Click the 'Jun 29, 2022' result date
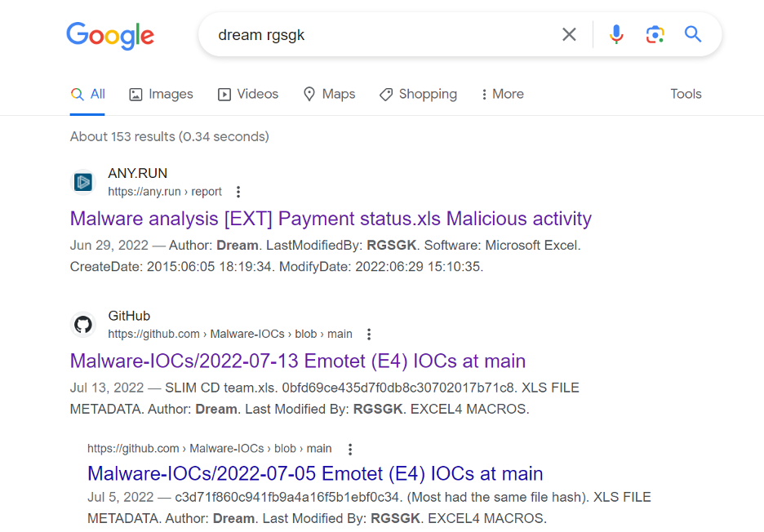 click(109, 245)
